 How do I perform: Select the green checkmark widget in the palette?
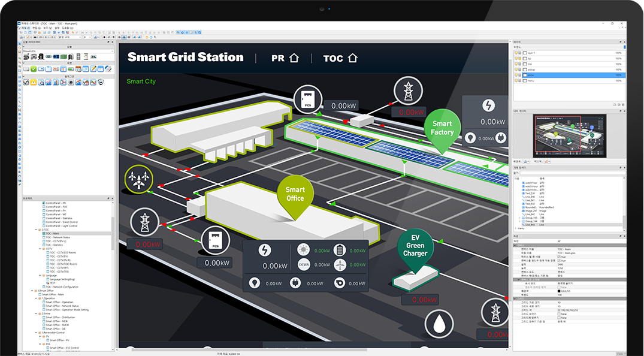click(34, 69)
